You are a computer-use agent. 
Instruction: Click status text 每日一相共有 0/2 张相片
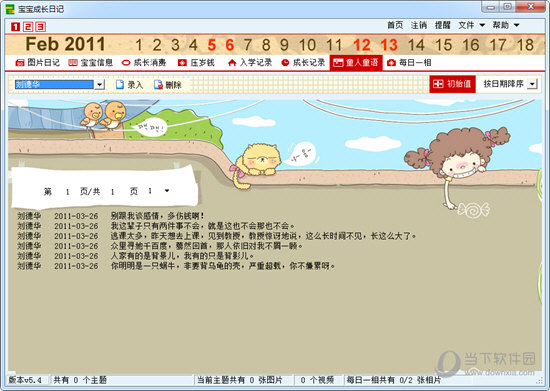coord(394,380)
